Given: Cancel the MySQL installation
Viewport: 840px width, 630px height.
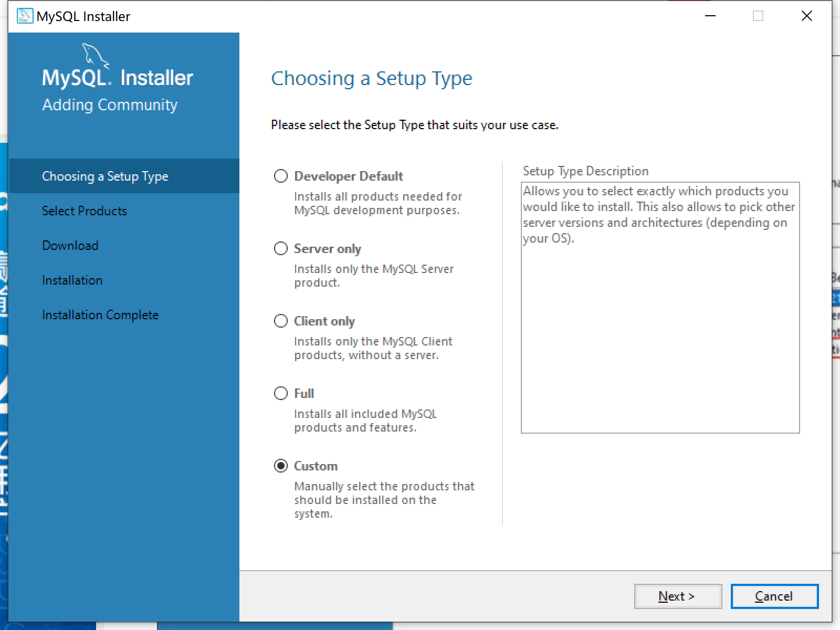Looking at the screenshot, I should (774, 596).
